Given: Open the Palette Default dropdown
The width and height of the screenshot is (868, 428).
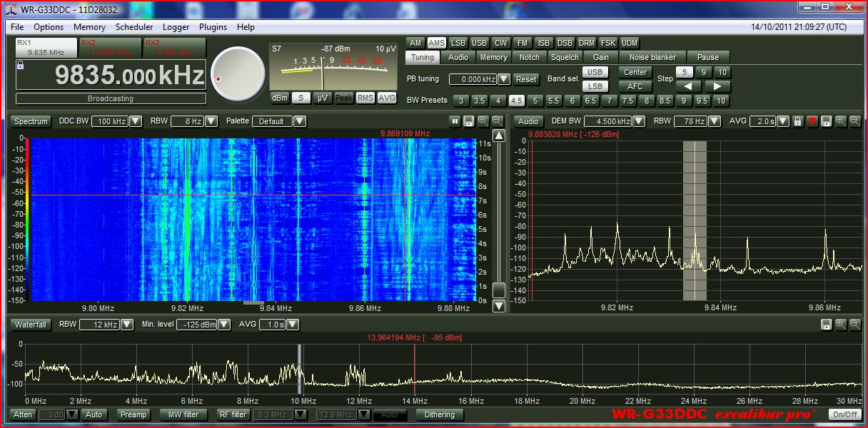Looking at the screenshot, I should click(x=301, y=121).
